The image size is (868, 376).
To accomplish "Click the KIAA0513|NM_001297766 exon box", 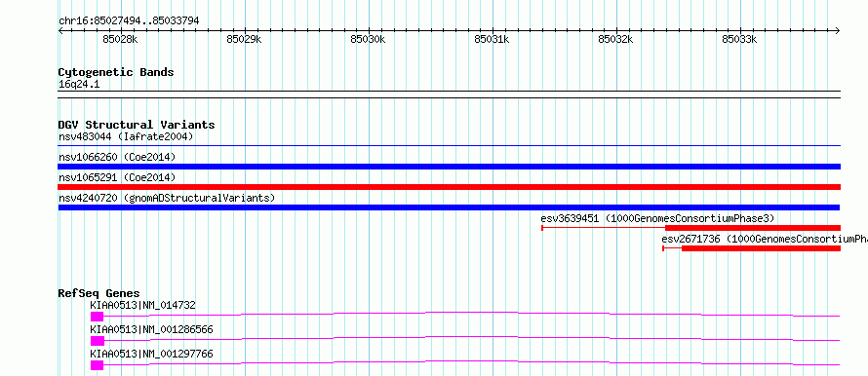I will click(97, 365).
